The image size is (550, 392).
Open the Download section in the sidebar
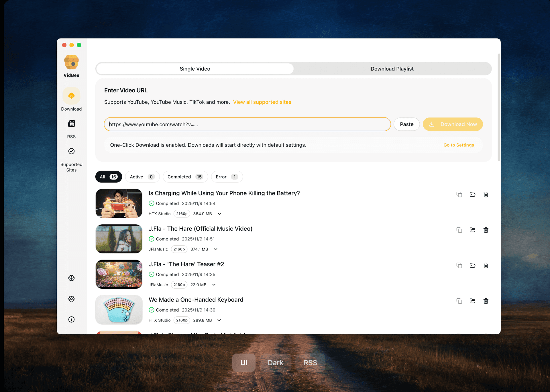71,99
